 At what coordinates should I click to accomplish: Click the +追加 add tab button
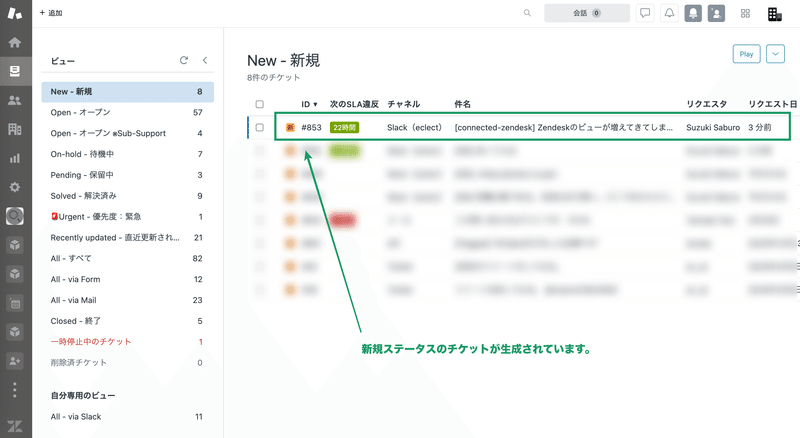pos(51,13)
